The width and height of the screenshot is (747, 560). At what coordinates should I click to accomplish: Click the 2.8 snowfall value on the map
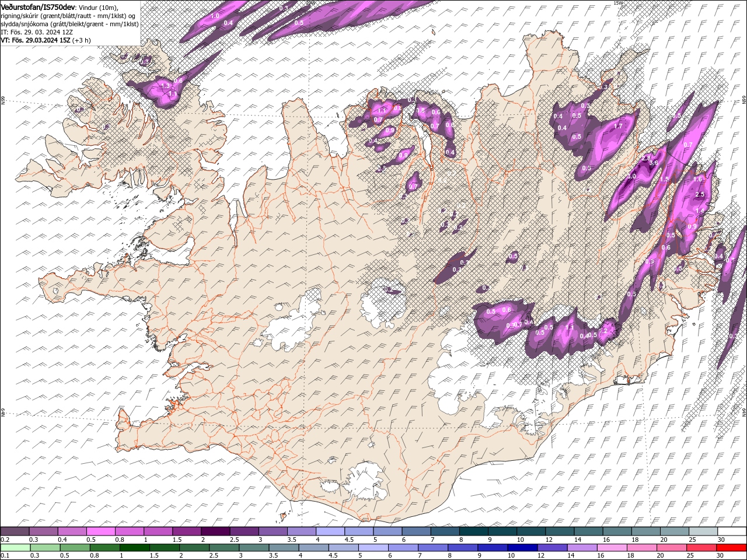pyautogui.click(x=646, y=159)
